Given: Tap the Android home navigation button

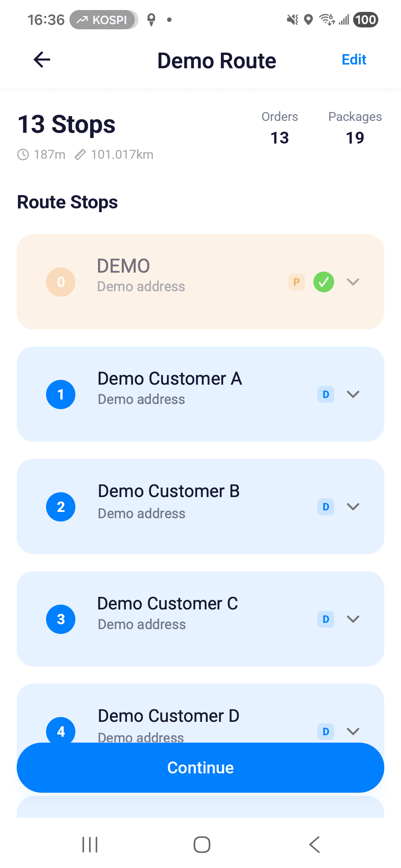Looking at the screenshot, I should click(x=202, y=845).
